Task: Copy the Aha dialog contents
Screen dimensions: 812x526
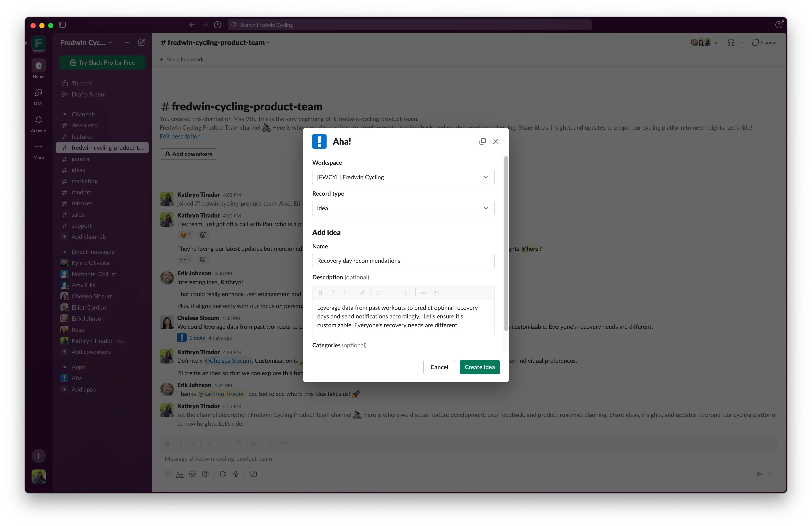Action: point(482,141)
